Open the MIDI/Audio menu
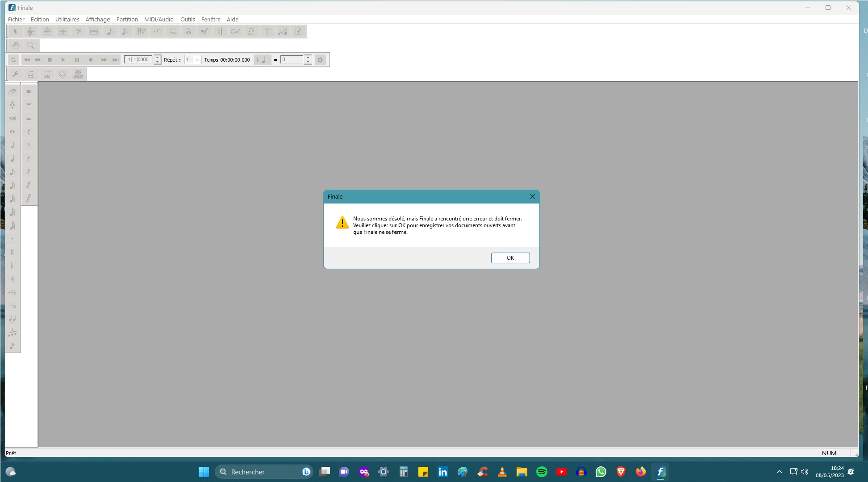Image resolution: width=868 pixels, height=482 pixels. pyautogui.click(x=159, y=20)
